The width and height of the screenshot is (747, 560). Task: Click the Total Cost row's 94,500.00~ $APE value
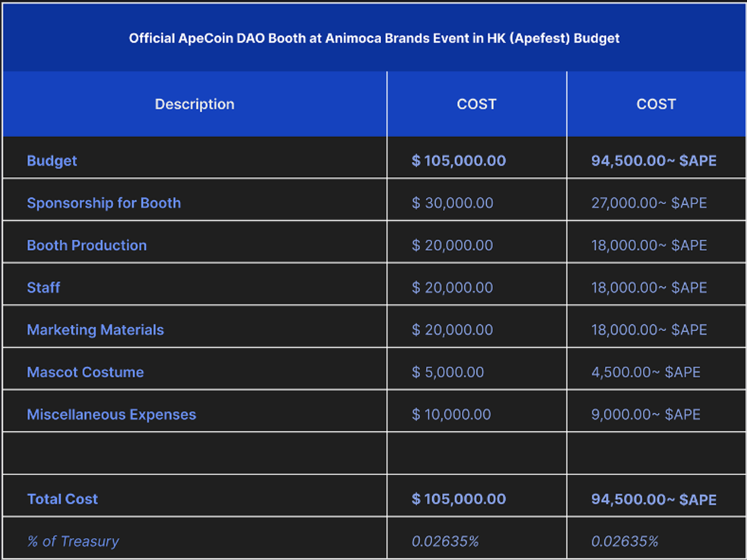653,499
